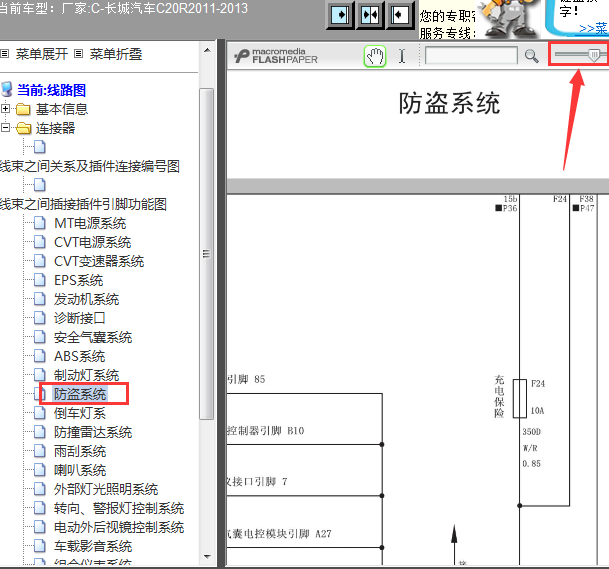Click the 充电保险 F24 10A fuse in diagram
The image size is (609, 569).
coord(520,398)
